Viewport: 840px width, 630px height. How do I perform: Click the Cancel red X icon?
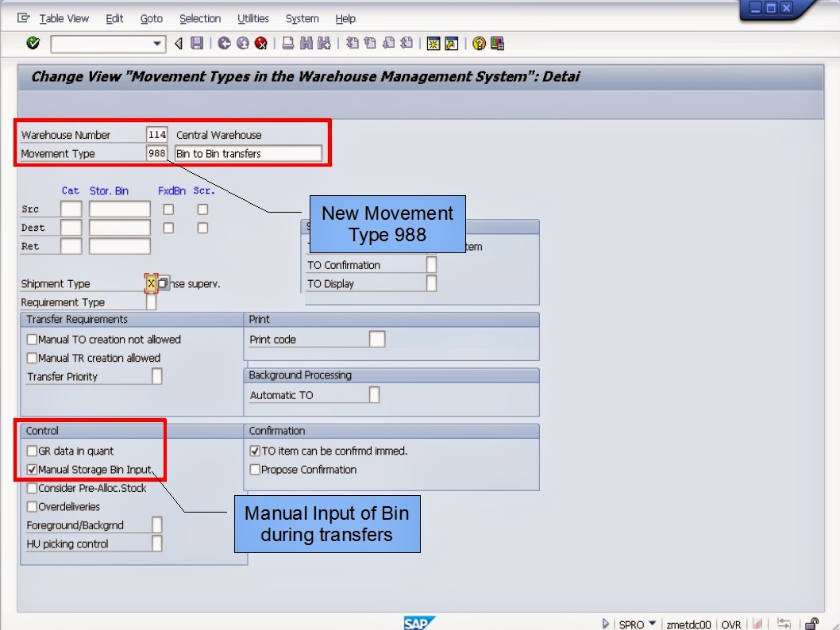261,43
